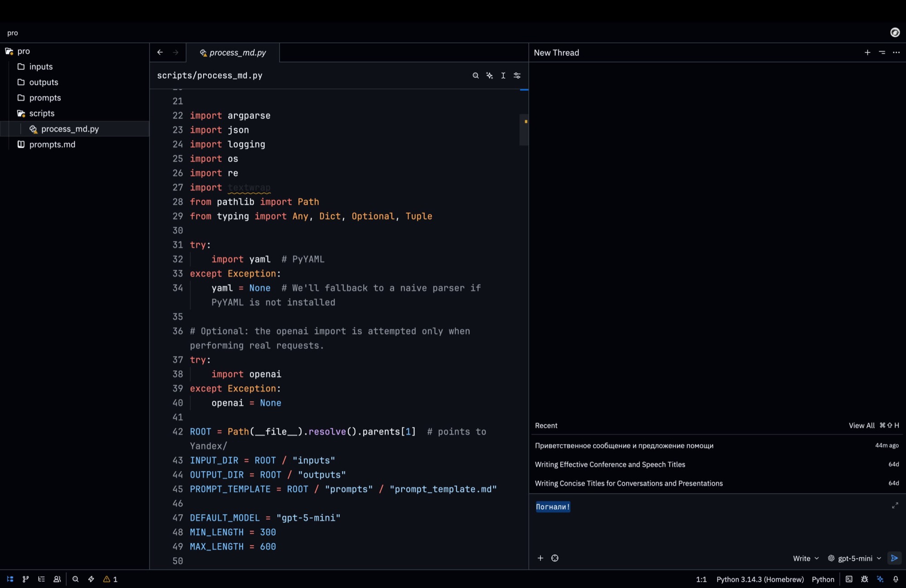
Task: Open buffer search magnifier in editor toolbar
Action: (476, 76)
